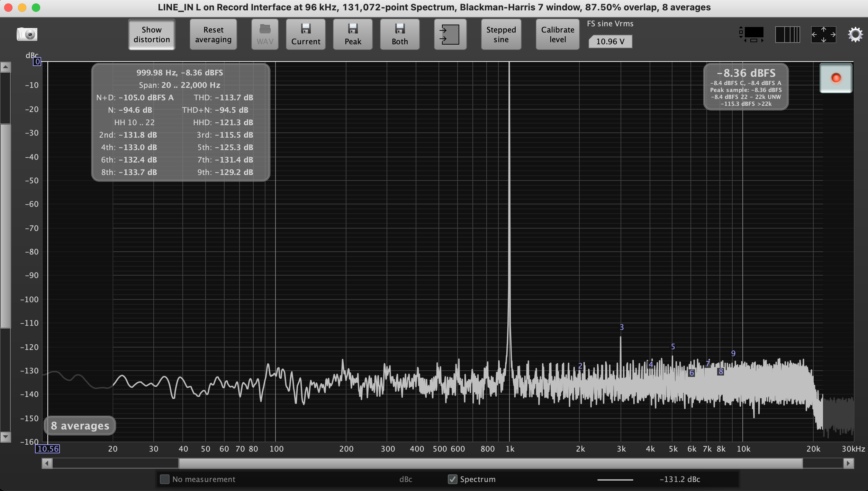Click the horizontal scrollbar thumb
The width and height of the screenshot is (868, 491).
point(490,463)
